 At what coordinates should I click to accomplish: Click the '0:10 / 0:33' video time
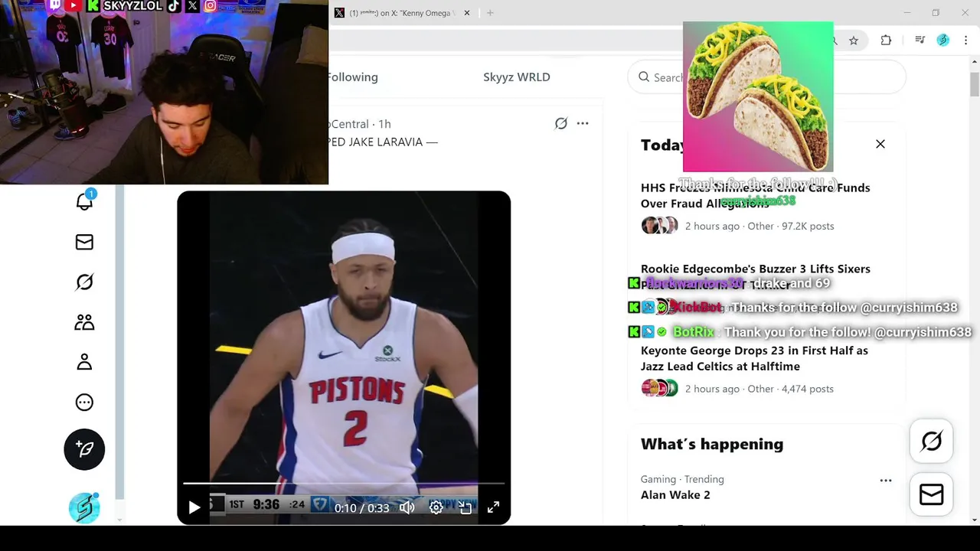pos(361,507)
